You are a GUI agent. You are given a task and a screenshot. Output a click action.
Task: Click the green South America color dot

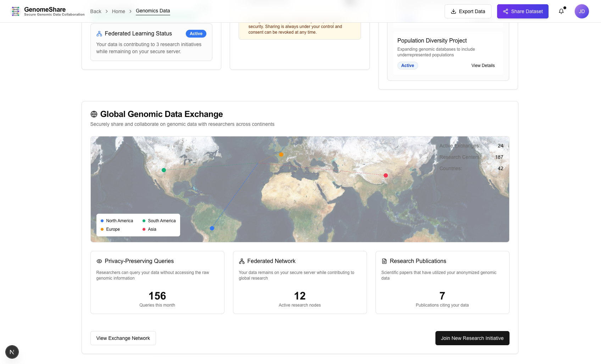[143, 221]
